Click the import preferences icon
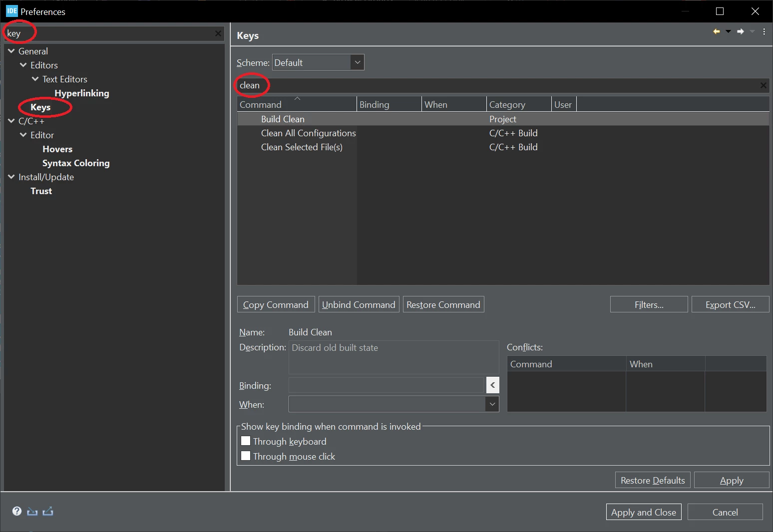The height and width of the screenshot is (532, 773). coord(32,511)
